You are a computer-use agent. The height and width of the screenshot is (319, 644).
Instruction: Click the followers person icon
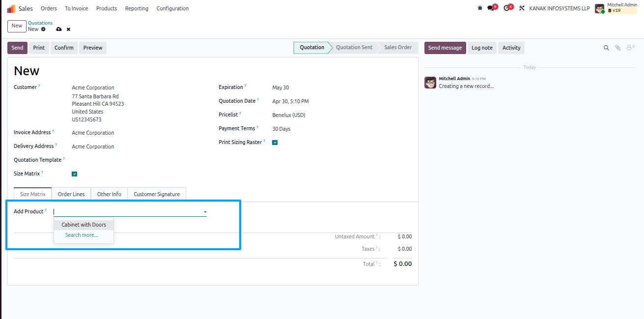coord(630,48)
